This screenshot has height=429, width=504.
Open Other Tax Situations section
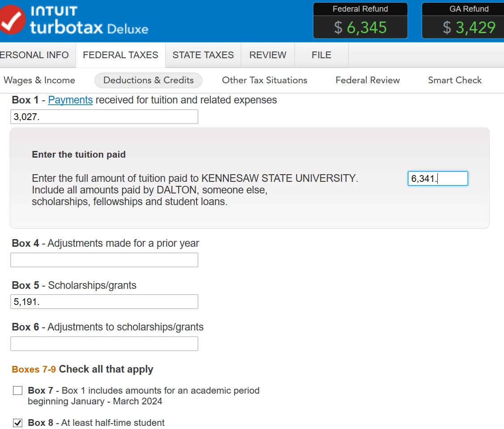pyautogui.click(x=265, y=81)
